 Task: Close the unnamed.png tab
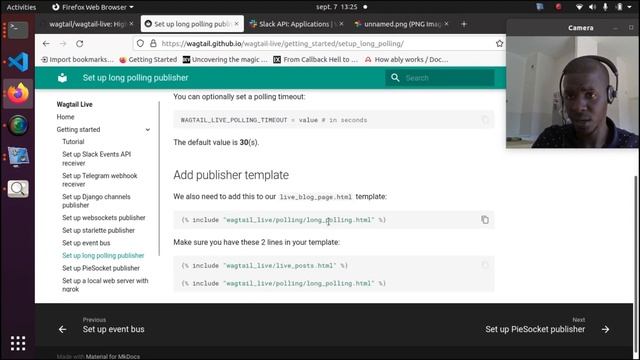tap(446, 24)
